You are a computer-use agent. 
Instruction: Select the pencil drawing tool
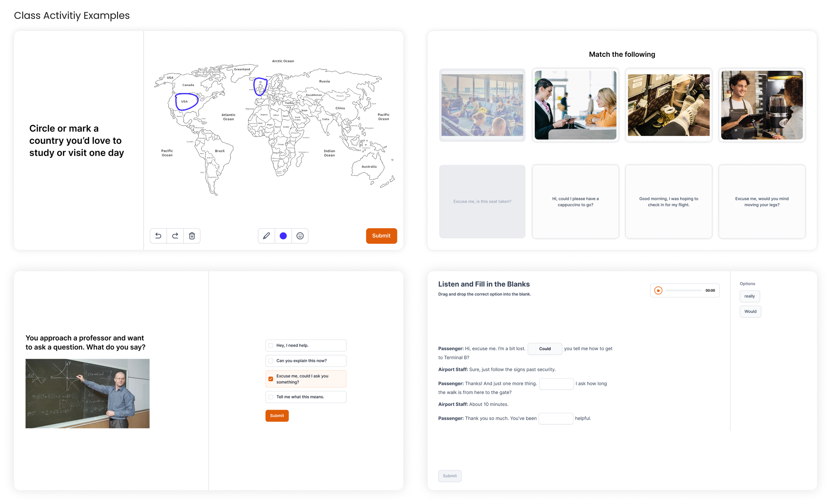tap(267, 236)
